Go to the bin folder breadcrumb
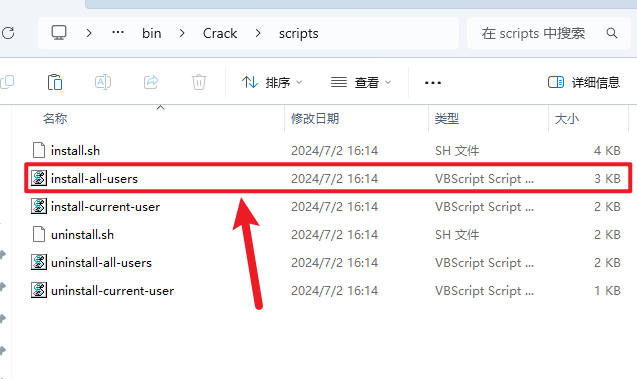 (x=152, y=33)
